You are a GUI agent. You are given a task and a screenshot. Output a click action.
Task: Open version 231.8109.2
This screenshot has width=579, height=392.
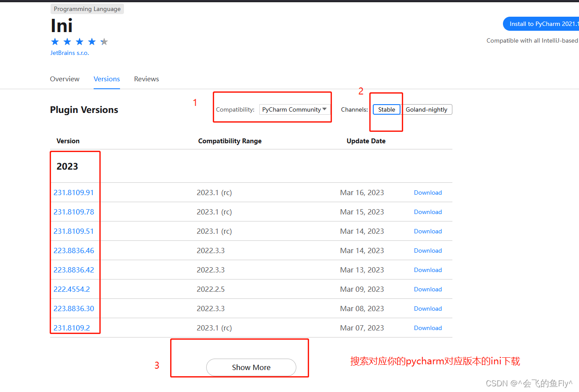[72, 328]
